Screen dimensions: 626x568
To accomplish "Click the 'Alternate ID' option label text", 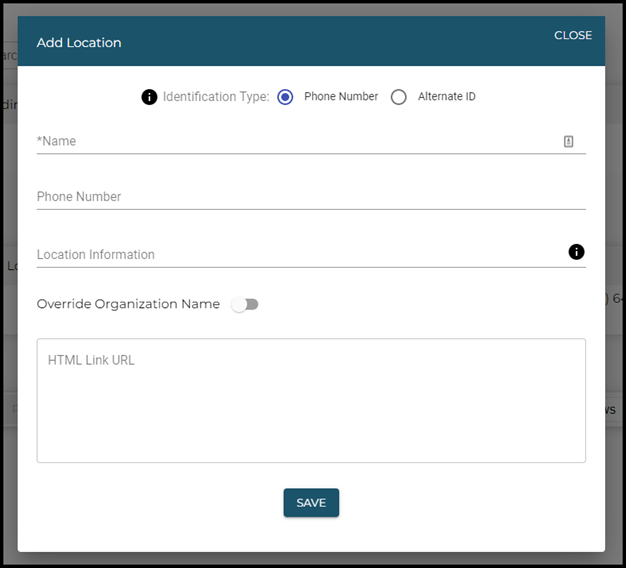I will (x=446, y=97).
